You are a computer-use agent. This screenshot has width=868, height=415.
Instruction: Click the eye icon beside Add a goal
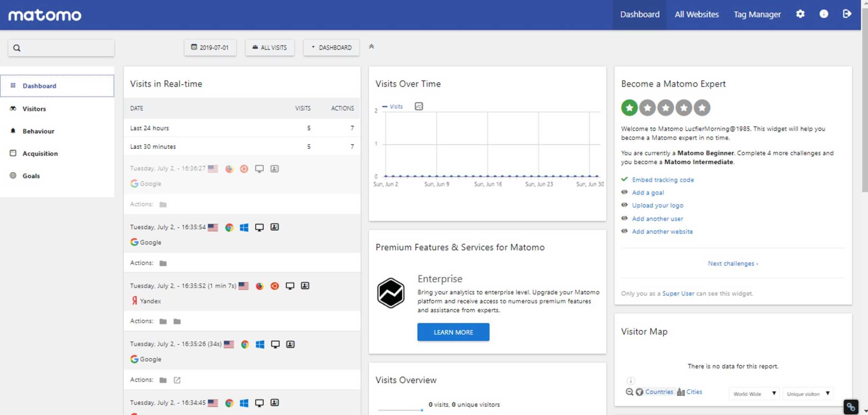624,192
